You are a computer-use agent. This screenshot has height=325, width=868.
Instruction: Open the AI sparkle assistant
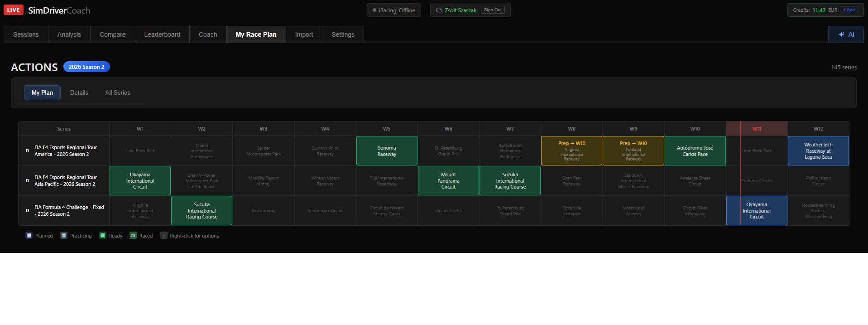(x=846, y=34)
